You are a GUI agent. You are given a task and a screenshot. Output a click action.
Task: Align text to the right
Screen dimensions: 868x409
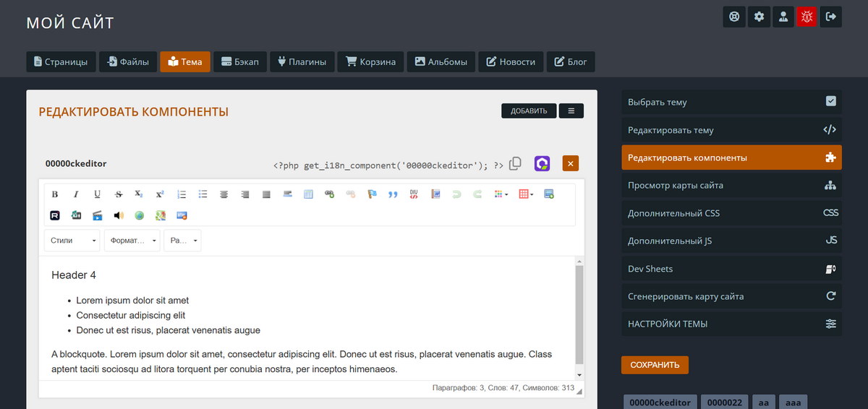[x=245, y=194]
